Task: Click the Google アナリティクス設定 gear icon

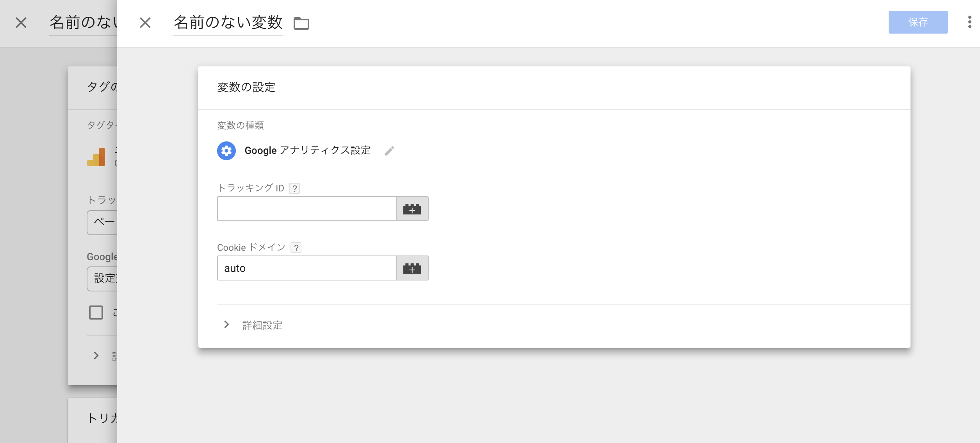Action: click(x=226, y=151)
